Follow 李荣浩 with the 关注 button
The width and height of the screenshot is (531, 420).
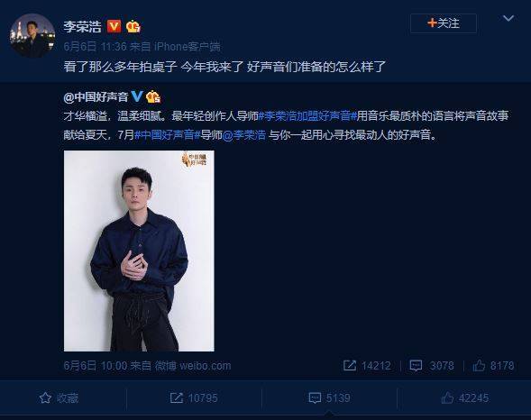click(x=444, y=23)
